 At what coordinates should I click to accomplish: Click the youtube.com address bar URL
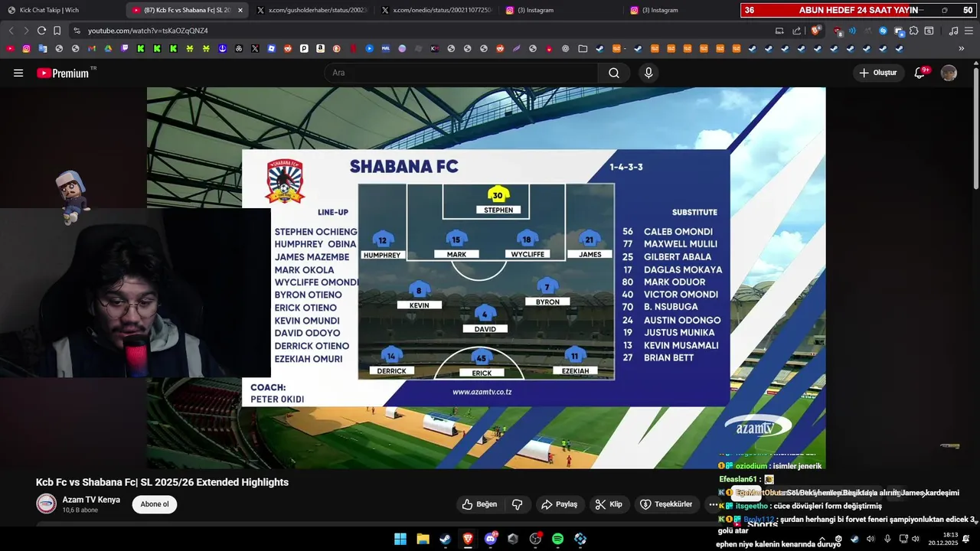148,31
